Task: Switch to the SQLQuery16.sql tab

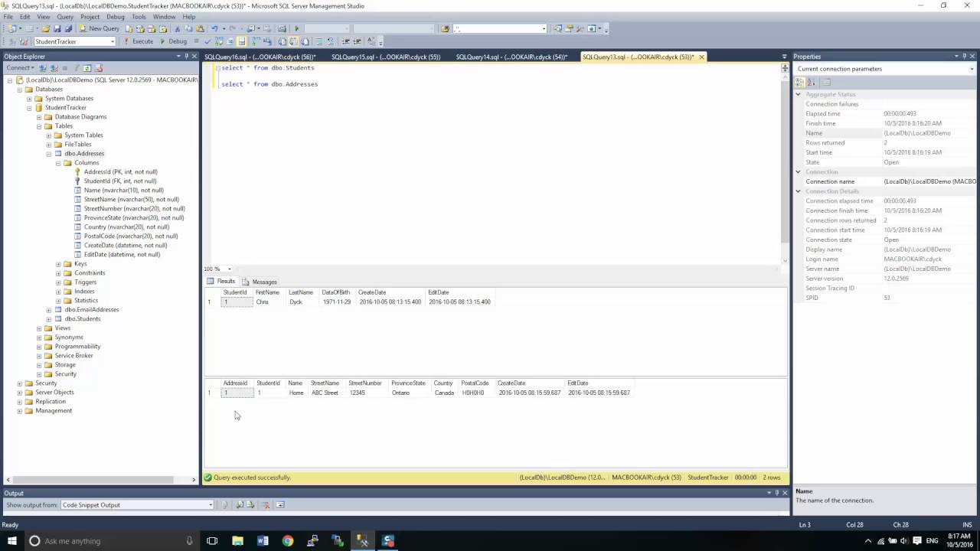Action: click(260, 57)
